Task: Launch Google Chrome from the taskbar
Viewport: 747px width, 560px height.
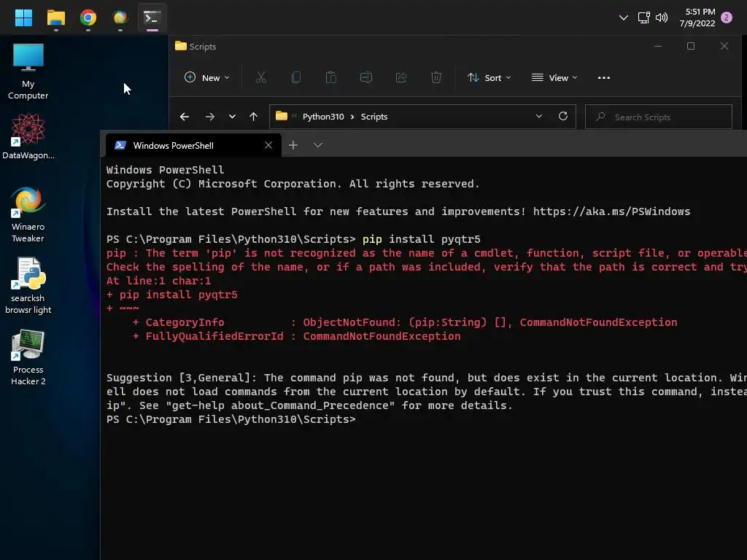Action: pyautogui.click(x=88, y=18)
